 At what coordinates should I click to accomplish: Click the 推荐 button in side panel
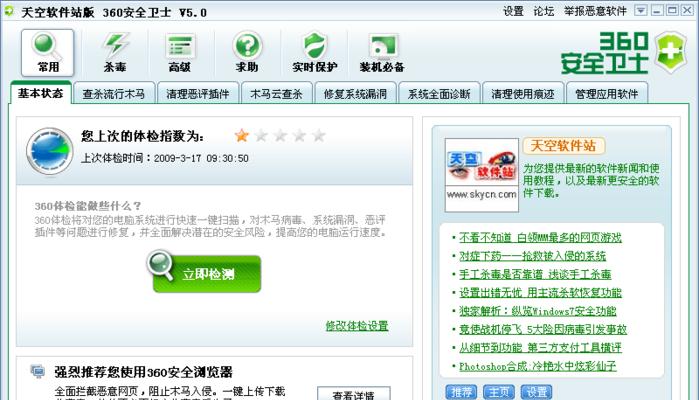pos(461,392)
